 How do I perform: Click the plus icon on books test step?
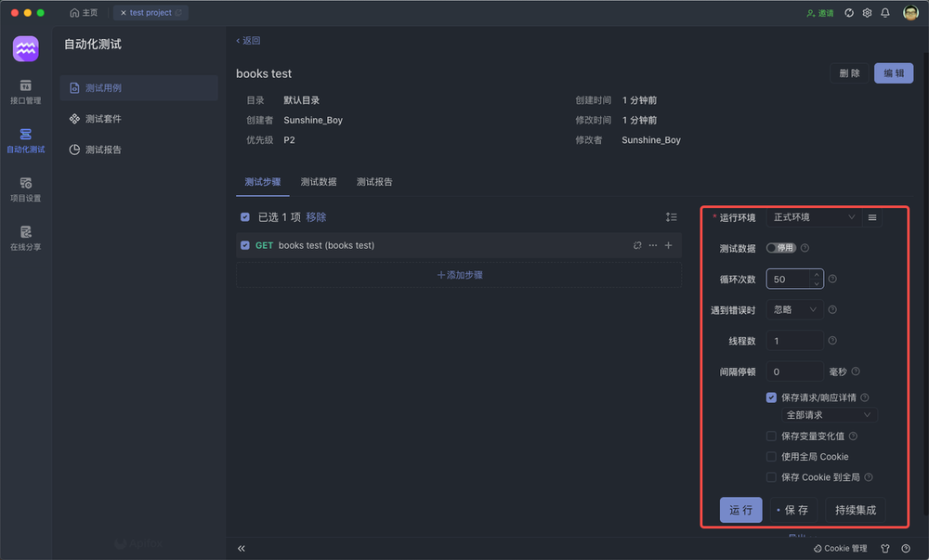coord(668,245)
